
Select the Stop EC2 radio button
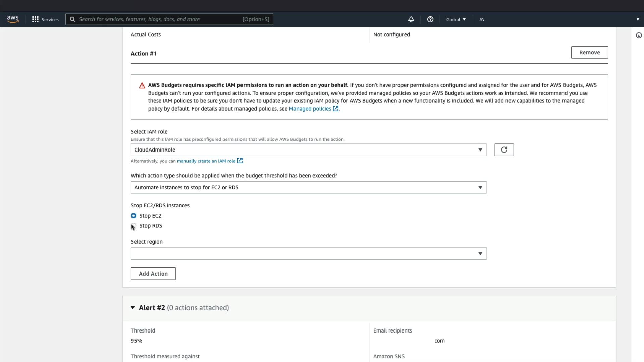click(133, 216)
